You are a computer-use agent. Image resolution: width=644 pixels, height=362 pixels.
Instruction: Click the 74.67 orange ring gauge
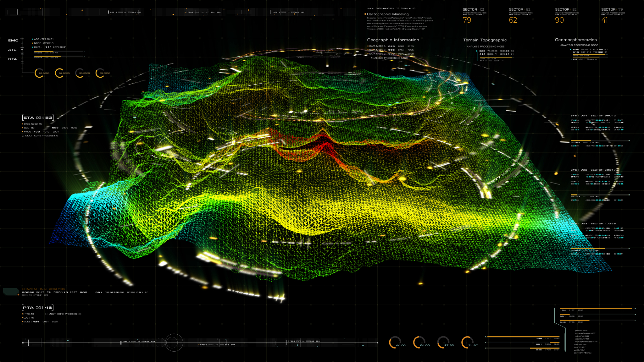pos(467,343)
